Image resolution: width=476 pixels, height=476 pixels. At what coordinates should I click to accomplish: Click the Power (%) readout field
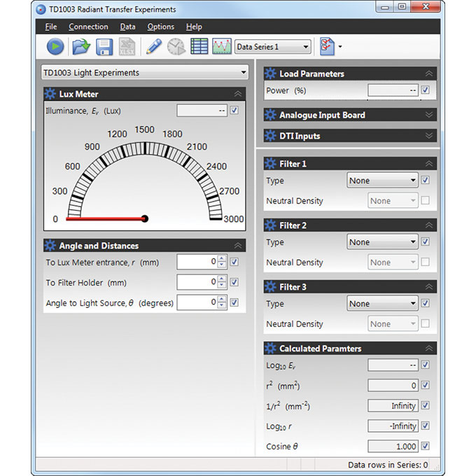(393, 90)
